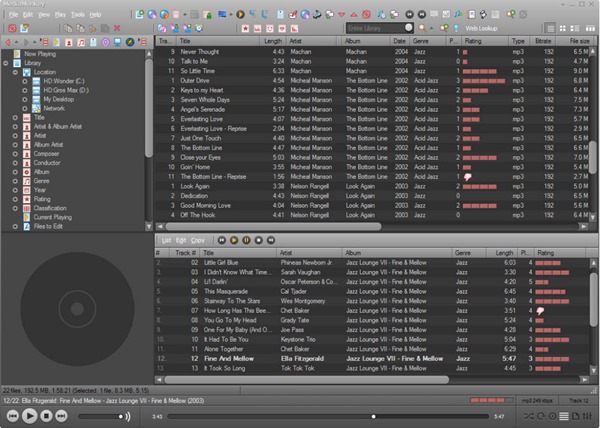Toggle shuffle in the player bar
This screenshot has width=600, height=428.
pyautogui.click(x=529, y=416)
